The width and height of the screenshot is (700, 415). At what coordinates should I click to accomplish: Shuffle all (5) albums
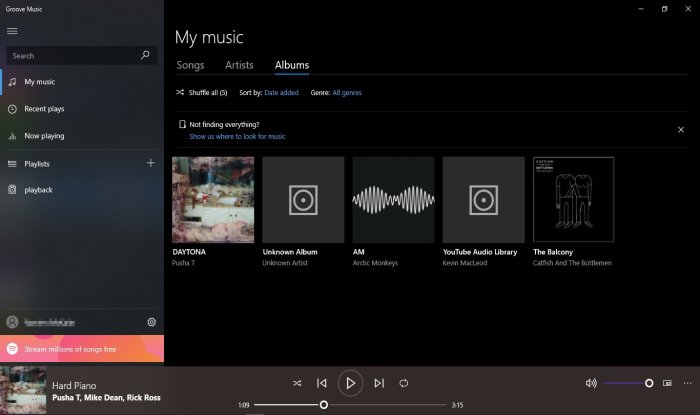tap(202, 92)
